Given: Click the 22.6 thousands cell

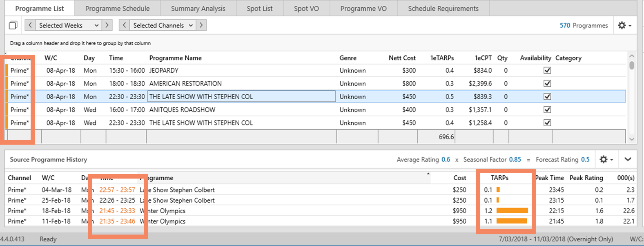Looking at the screenshot, I should pos(629,211).
